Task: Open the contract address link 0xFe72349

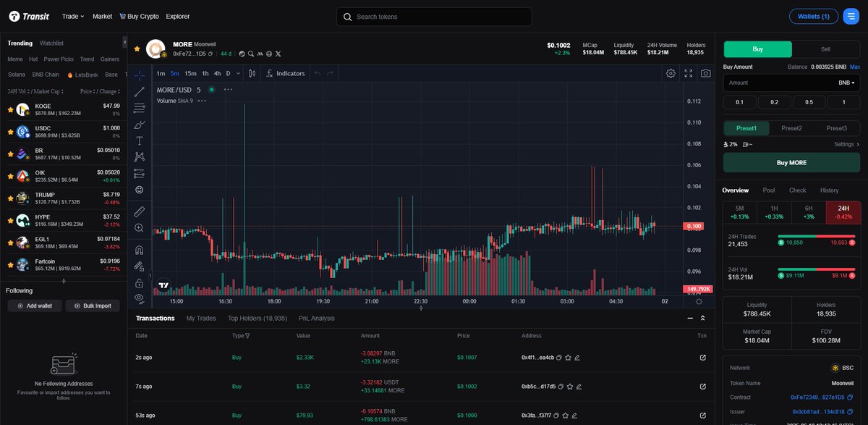Action: pos(817,397)
